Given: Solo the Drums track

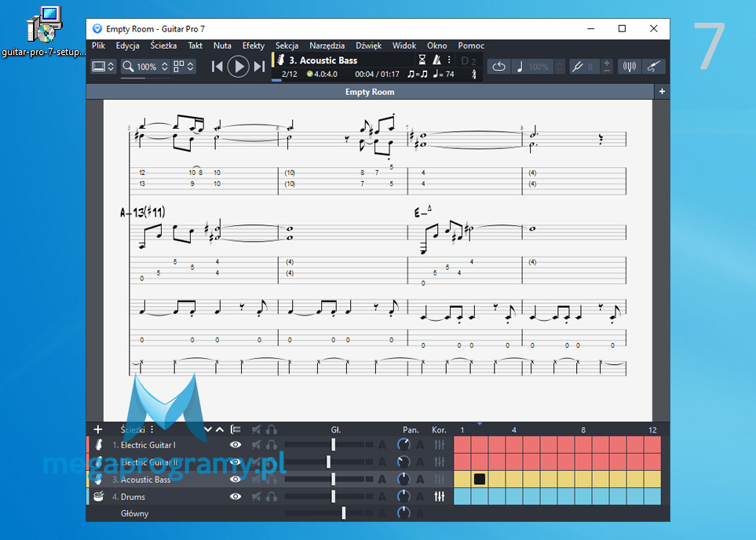Looking at the screenshot, I should (272, 496).
